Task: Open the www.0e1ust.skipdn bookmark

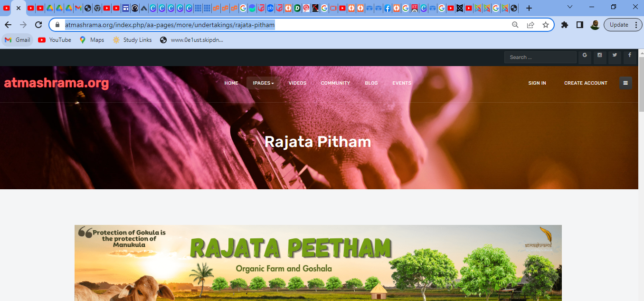Action: coord(191,40)
